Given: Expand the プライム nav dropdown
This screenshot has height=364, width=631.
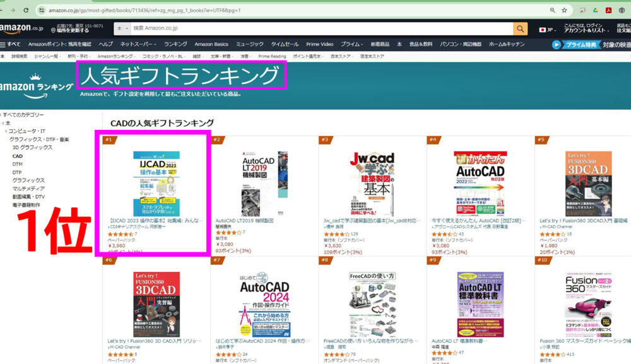Looking at the screenshot, I should coord(351,44).
